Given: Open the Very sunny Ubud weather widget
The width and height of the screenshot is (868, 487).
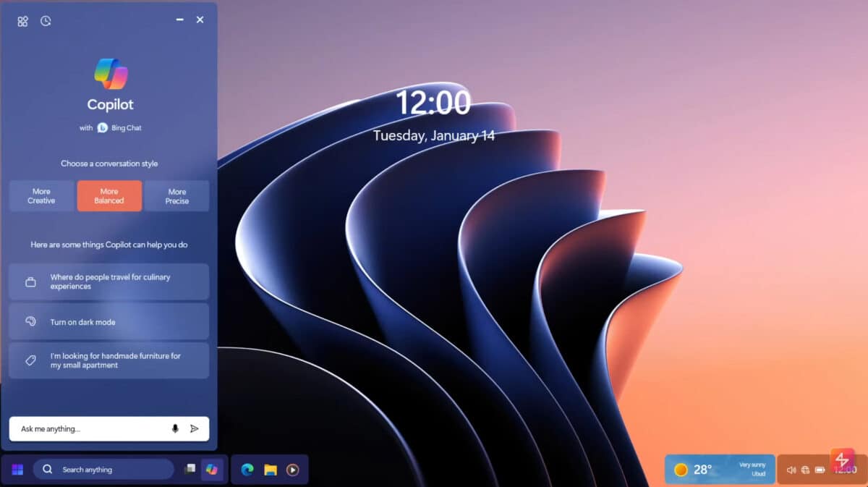Looking at the screenshot, I should tap(720, 469).
